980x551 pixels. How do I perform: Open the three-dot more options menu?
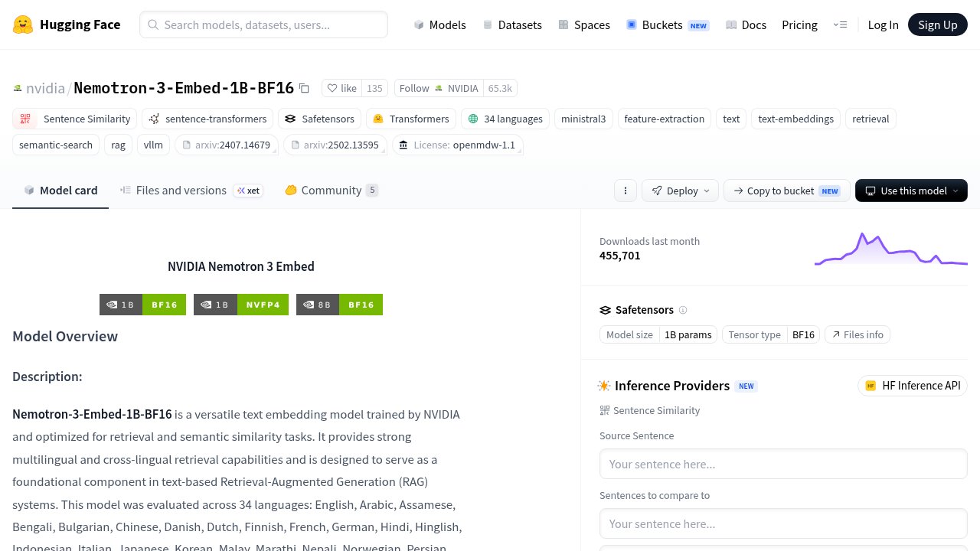pos(626,191)
